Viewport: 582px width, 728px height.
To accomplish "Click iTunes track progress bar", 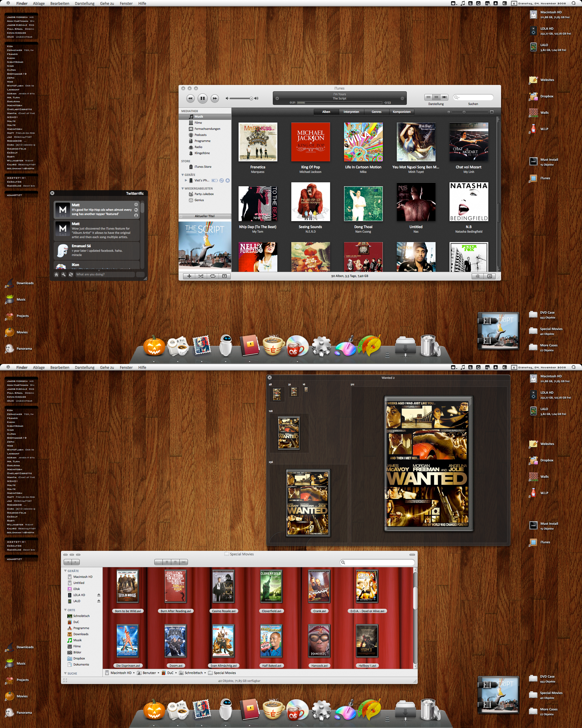I will [x=339, y=103].
